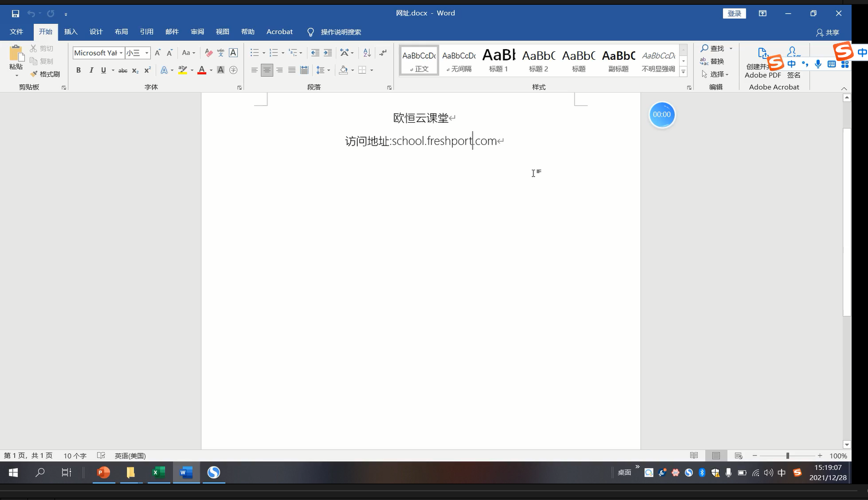
Task: Toggle Italic formatting
Action: [x=91, y=70]
